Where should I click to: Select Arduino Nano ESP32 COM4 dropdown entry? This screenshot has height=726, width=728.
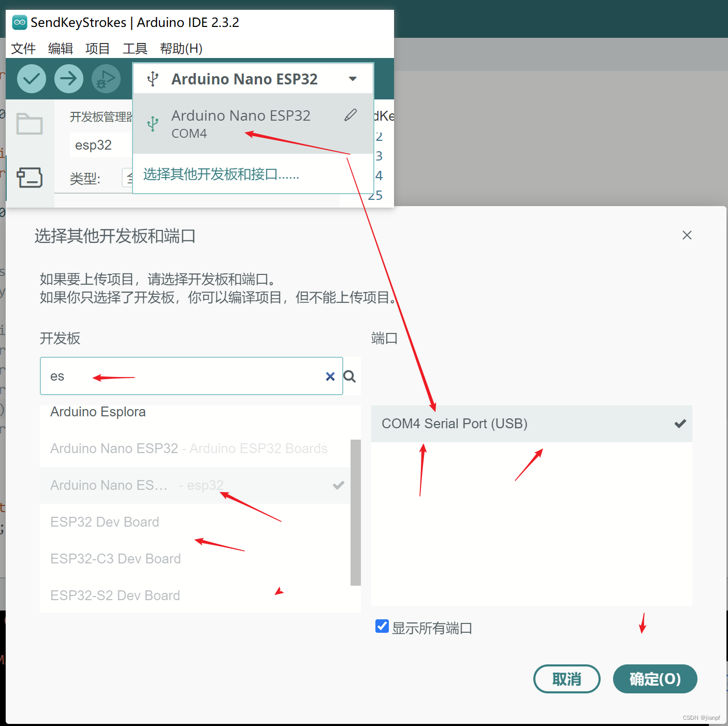pos(253,124)
